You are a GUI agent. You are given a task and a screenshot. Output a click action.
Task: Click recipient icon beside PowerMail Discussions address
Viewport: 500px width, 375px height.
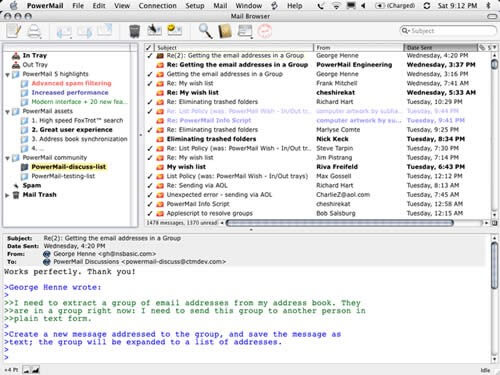tap(47, 262)
